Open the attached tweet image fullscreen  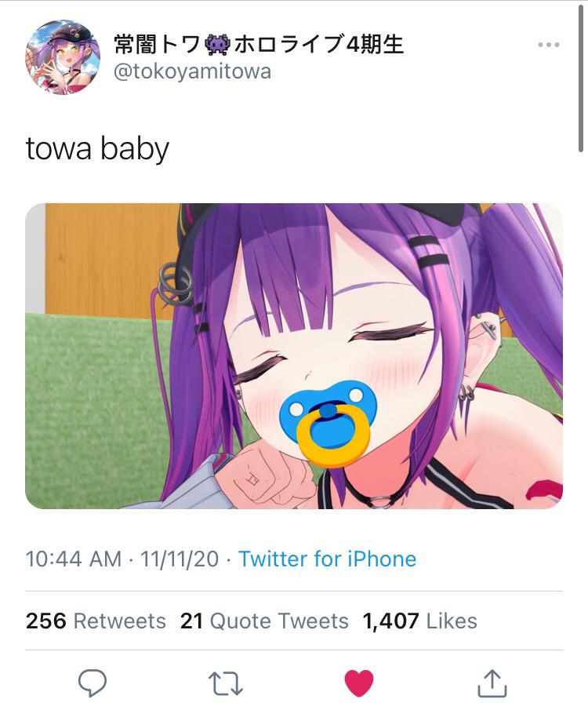(294, 356)
